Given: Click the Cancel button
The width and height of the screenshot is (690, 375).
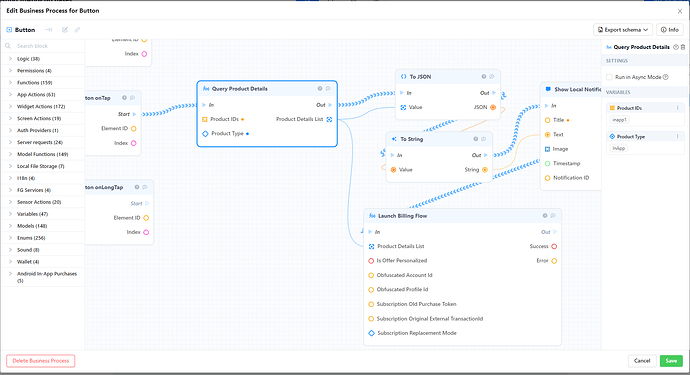Looking at the screenshot, I should 642,361.
